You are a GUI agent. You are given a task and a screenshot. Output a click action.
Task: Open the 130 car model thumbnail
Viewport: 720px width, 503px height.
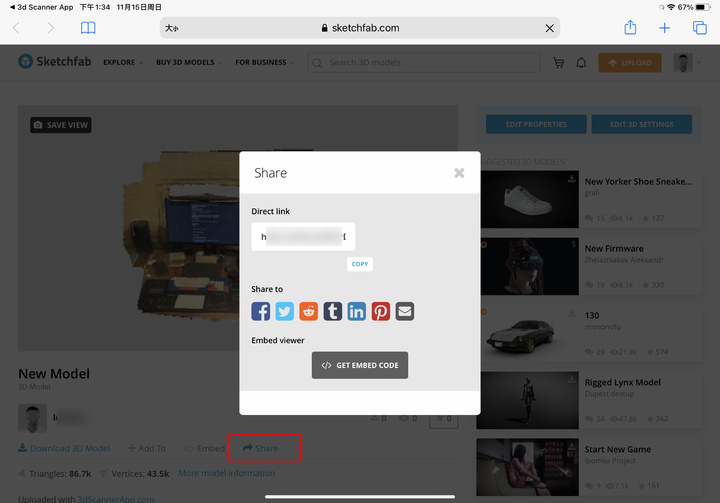coord(528,333)
